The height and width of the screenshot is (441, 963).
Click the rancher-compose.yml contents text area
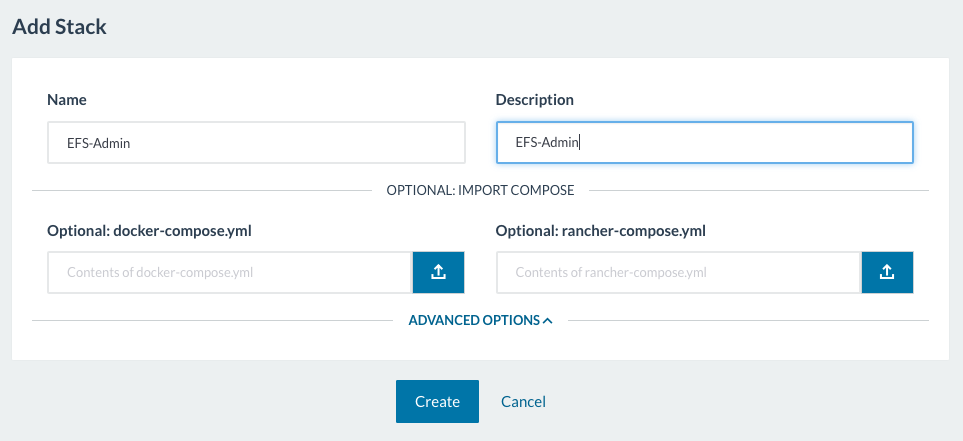pos(678,272)
